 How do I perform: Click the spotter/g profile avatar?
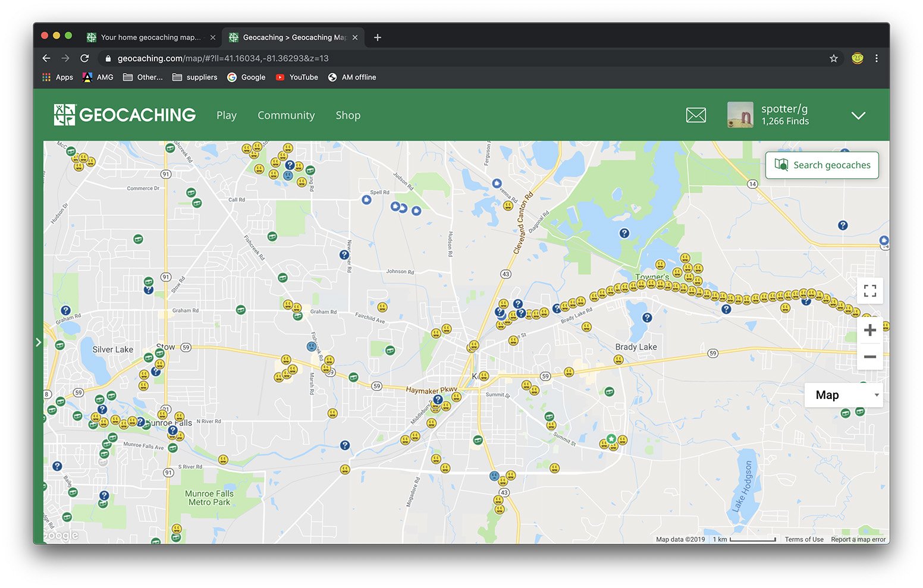(x=739, y=115)
